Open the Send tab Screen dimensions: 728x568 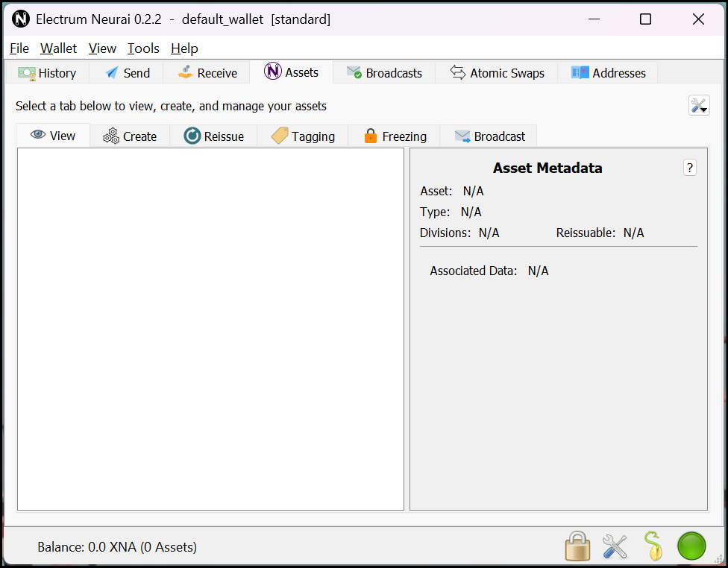128,73
